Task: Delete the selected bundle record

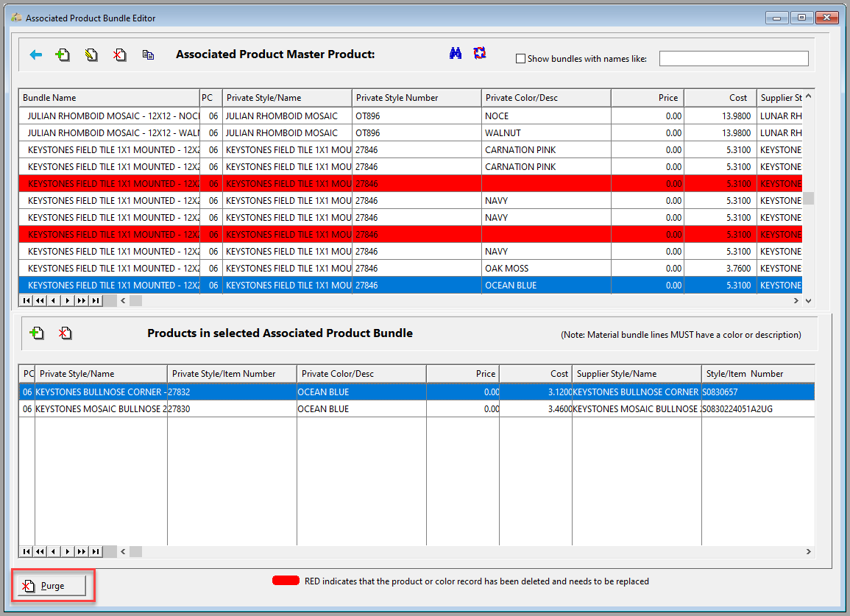Action: 119,54
